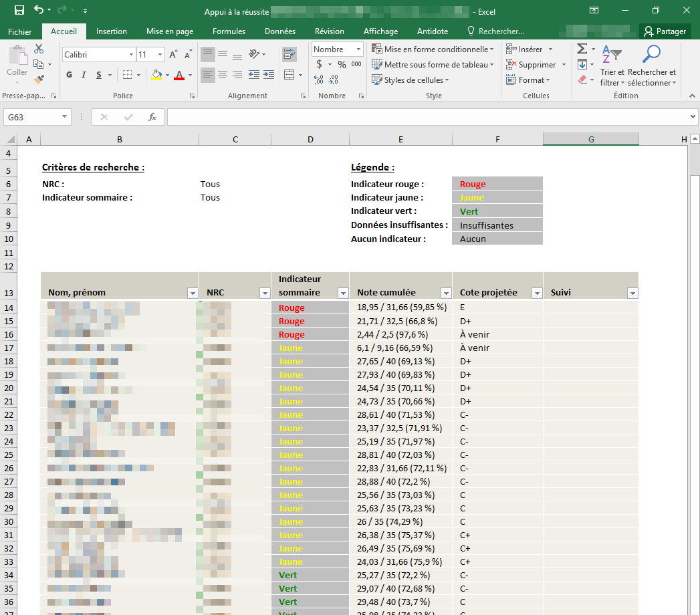The width and height of the screenshot is (700, 615).
Task: Open Styles de cellules gallery
Action: pos(411,80)
